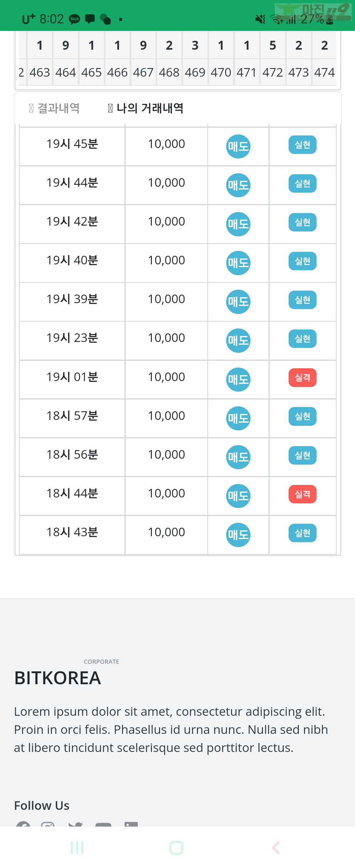Open the Android recent apps button
Image resolution: width=355 pixels, height=868 pixels.
click(x=77, y=848)
